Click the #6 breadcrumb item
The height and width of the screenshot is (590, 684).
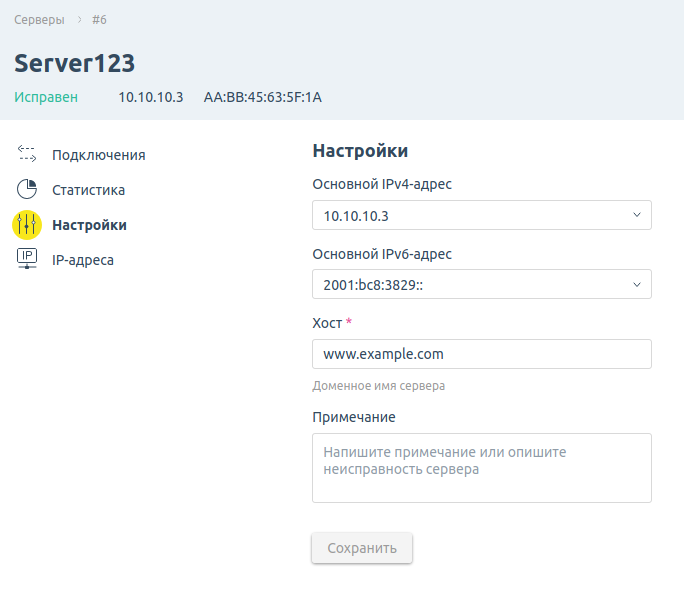[99, 19]
